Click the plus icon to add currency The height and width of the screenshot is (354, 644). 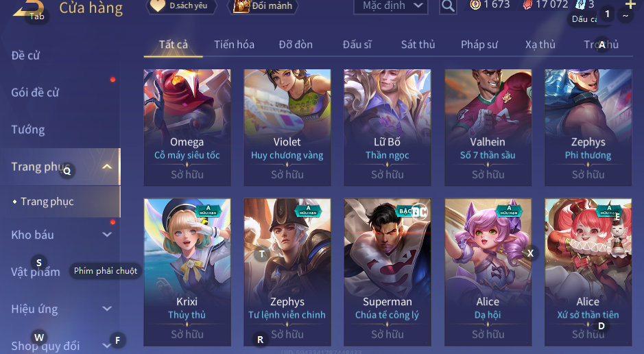[x=630, y=5]
